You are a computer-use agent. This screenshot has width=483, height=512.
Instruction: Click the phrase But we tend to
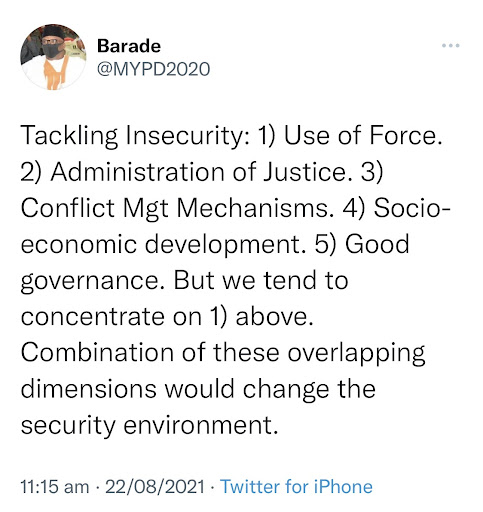[x=261, y=280]
